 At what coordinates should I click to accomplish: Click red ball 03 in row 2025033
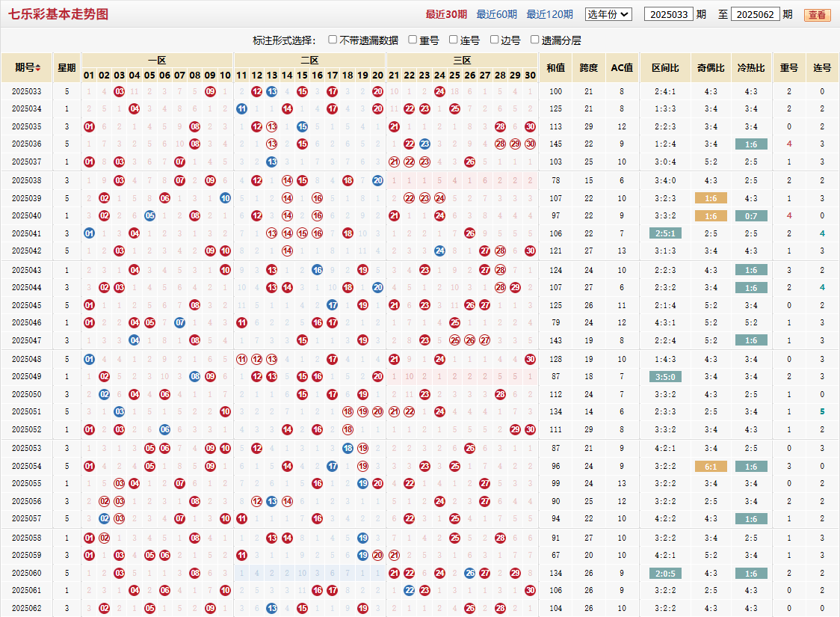click(x=120, y=92)
